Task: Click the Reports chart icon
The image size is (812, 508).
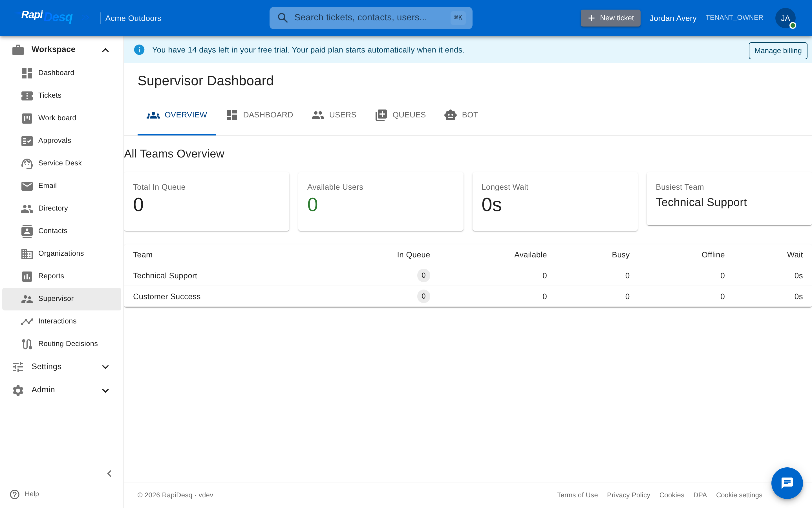Action: pos(27,276)
